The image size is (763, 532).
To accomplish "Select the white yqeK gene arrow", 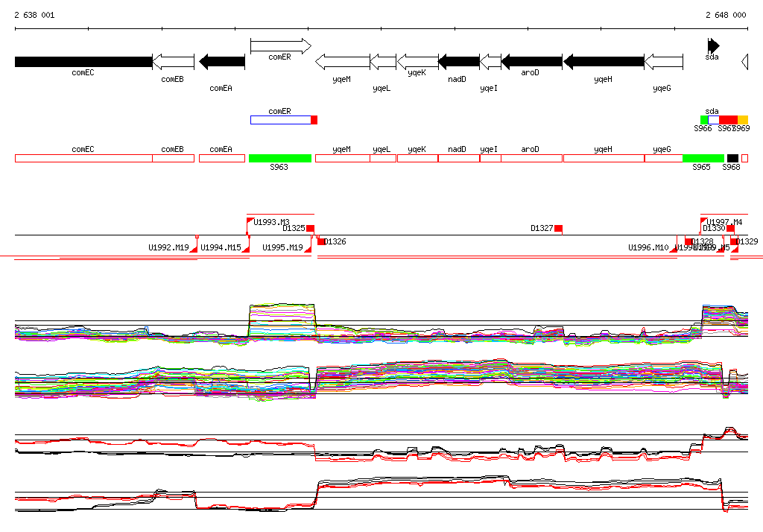I will [417, 62].
